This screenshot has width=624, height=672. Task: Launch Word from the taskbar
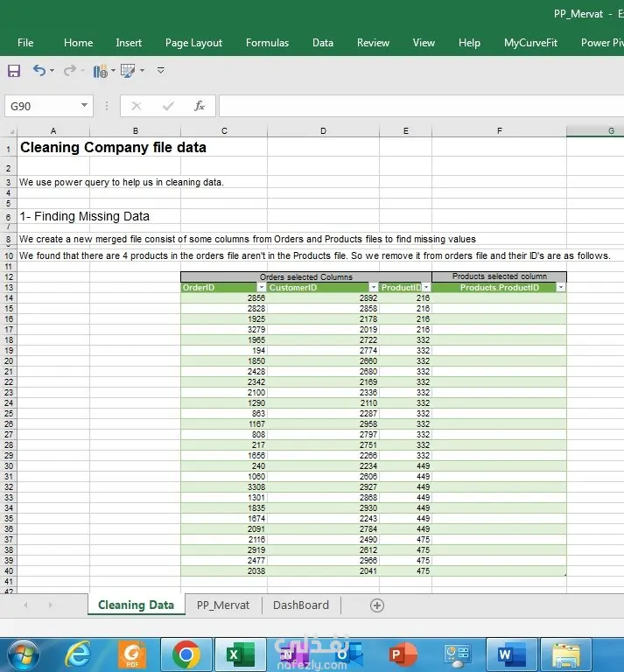pos(510,654)
